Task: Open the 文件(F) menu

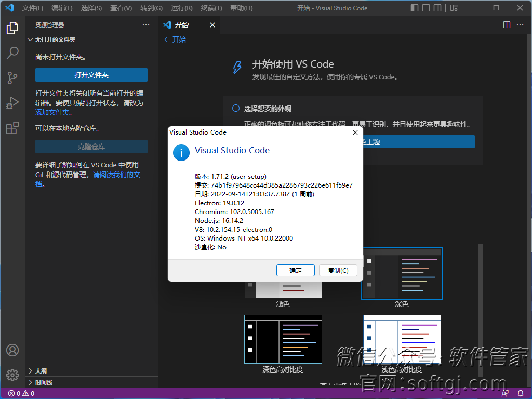Action: pos(33,8)
